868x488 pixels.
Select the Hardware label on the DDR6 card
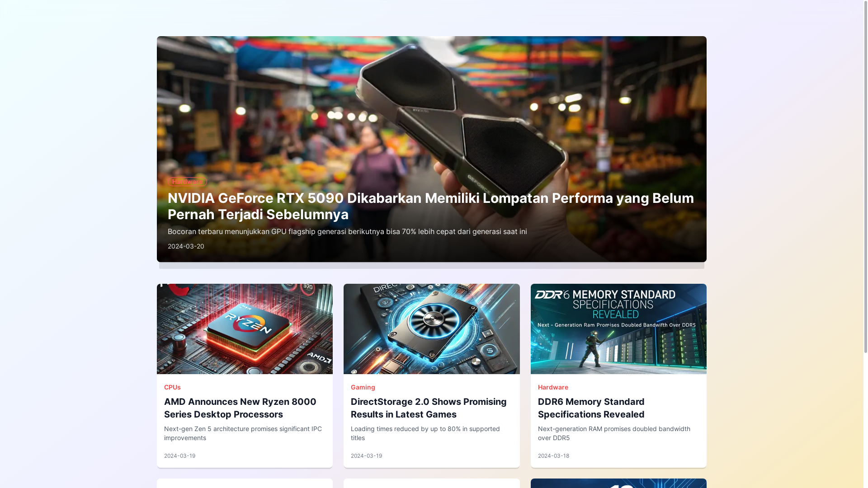553,387
